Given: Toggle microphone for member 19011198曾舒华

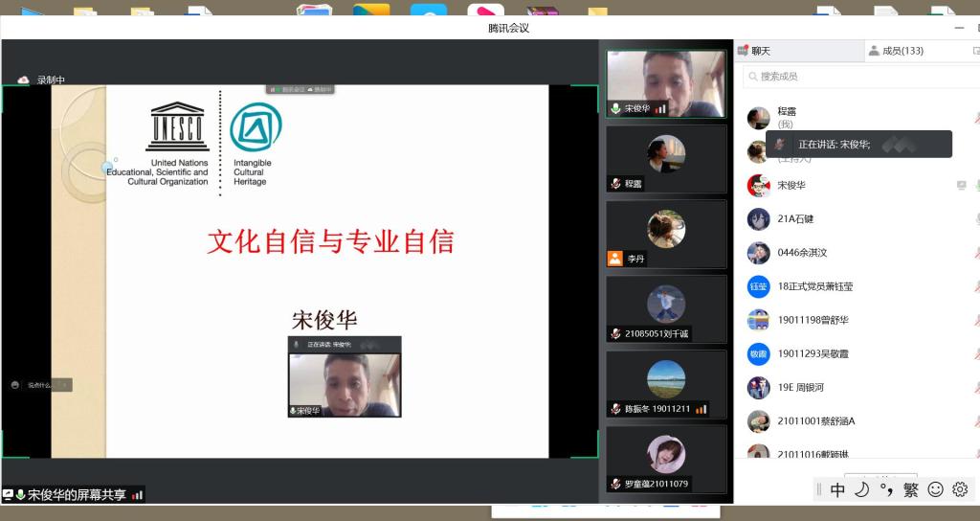Looking at the screenshot, I should pyautogui.click(x=976, y=320).
